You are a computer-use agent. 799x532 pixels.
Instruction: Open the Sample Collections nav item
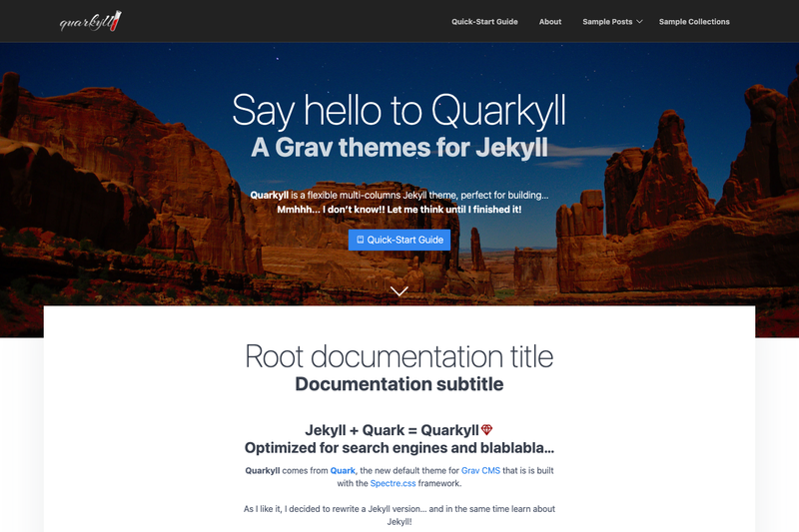[x=694, y=22]
